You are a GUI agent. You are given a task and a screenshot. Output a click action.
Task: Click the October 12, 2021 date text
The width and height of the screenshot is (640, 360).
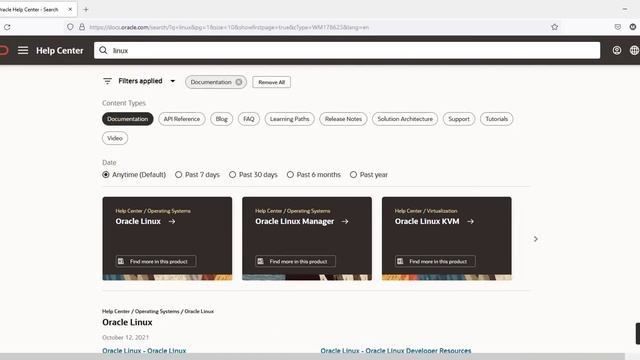[125, 337]
